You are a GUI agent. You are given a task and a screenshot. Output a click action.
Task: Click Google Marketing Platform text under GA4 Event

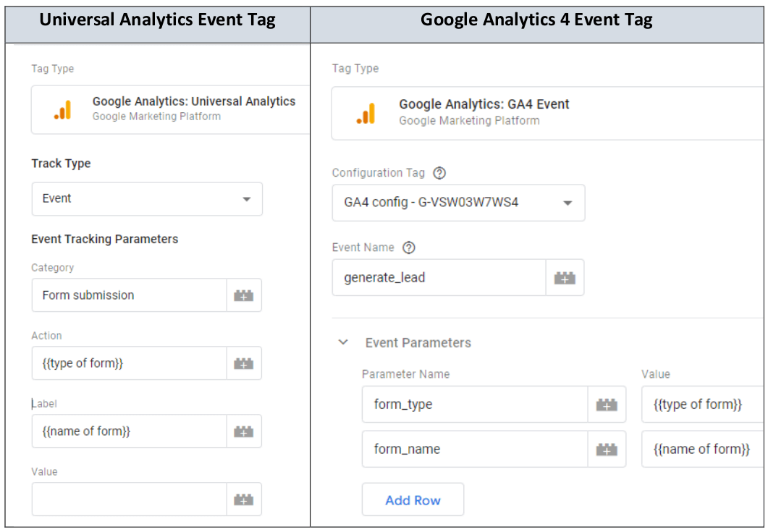[x=469, y=121]
